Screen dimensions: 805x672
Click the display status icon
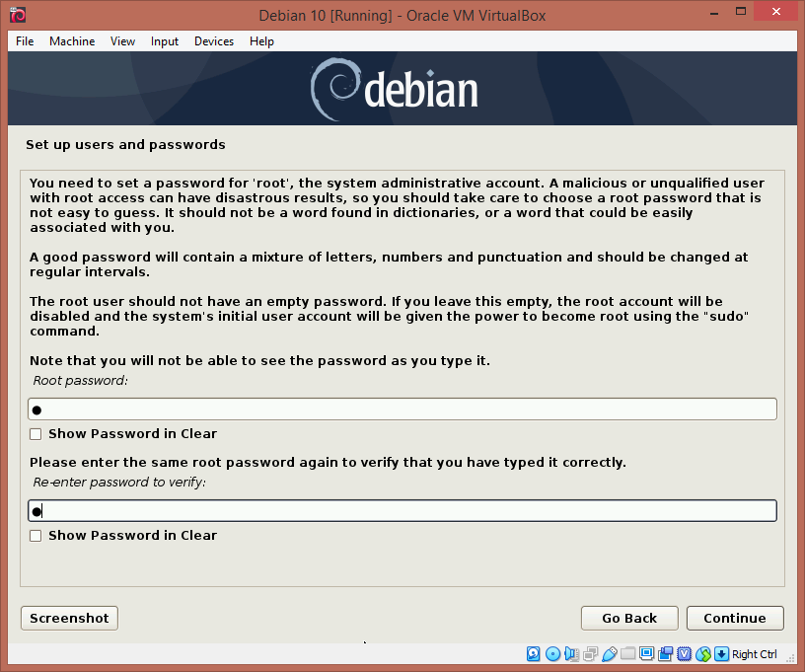(647, 653)
